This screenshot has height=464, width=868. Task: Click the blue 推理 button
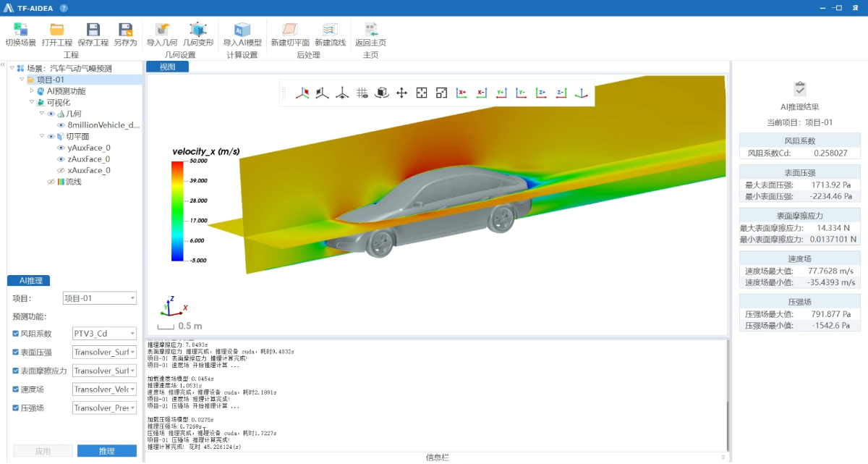click(106, 451)
